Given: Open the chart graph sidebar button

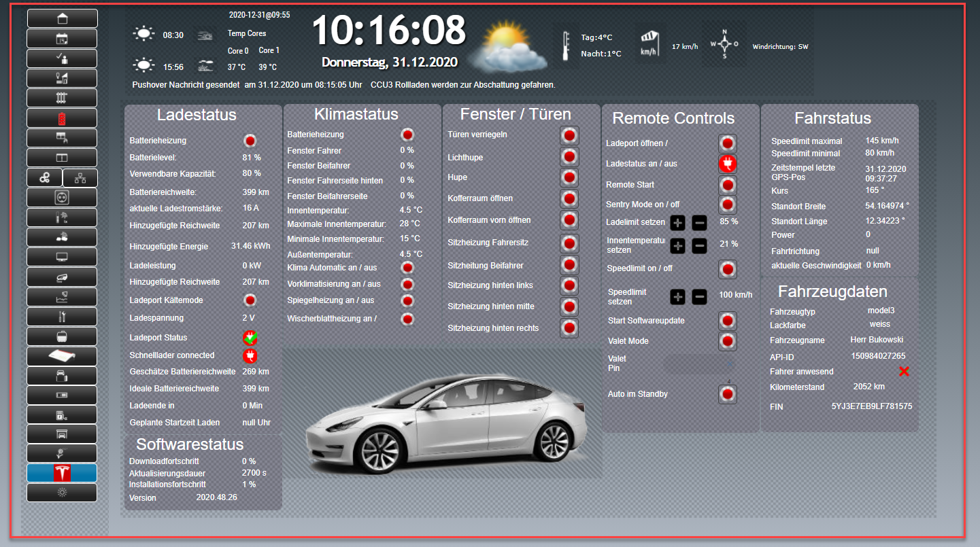Looking at the screenshot, I should click(62, 297).
